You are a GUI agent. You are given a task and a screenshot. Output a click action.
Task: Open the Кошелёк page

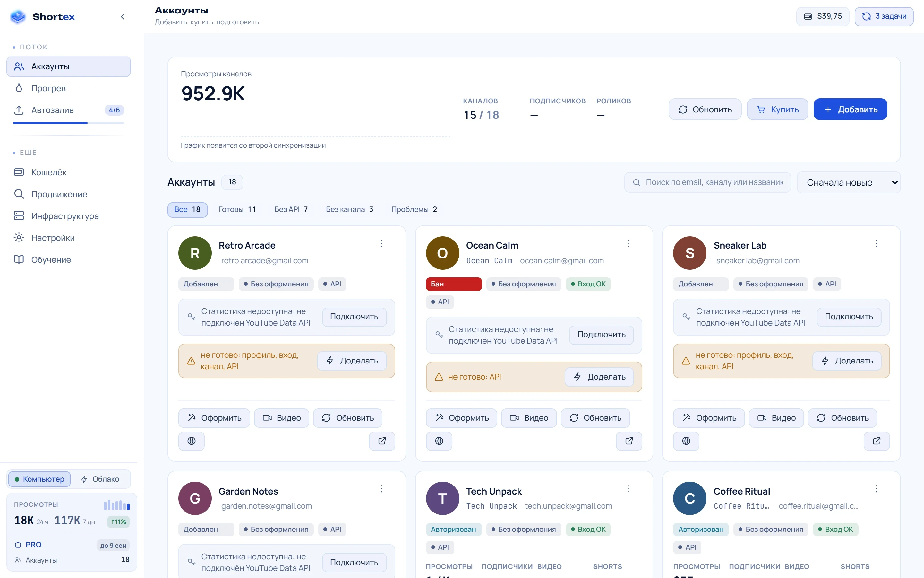[x=69, y=172]
